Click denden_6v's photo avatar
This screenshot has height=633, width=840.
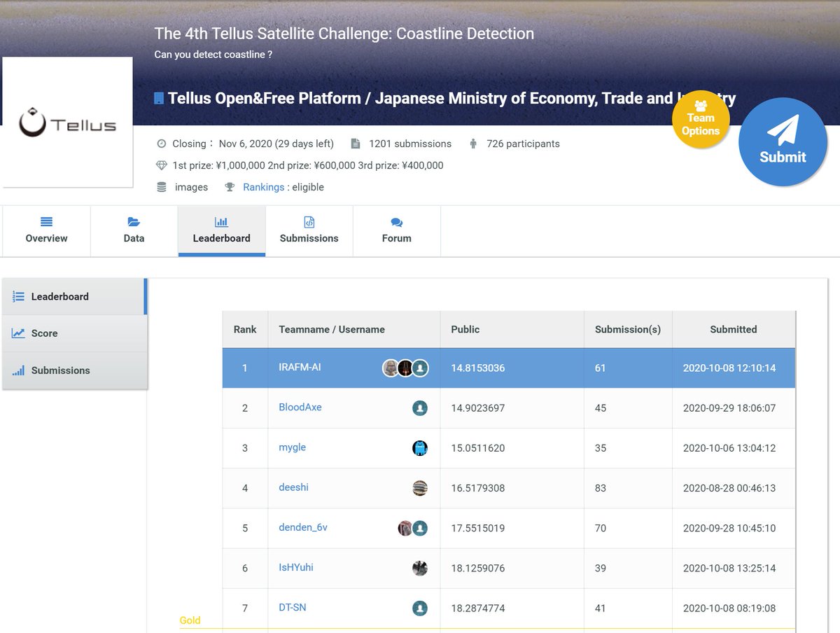(x=405, y=528)
